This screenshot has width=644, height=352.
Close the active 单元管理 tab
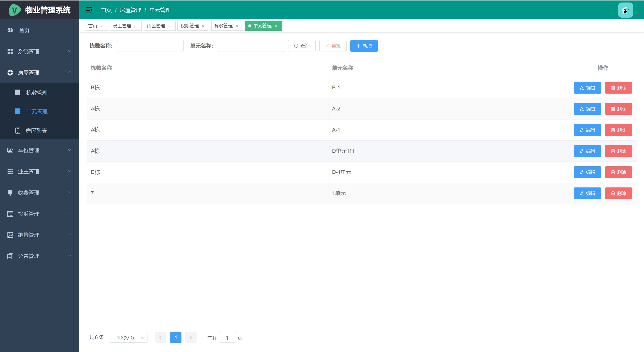(x=276, y=26)
